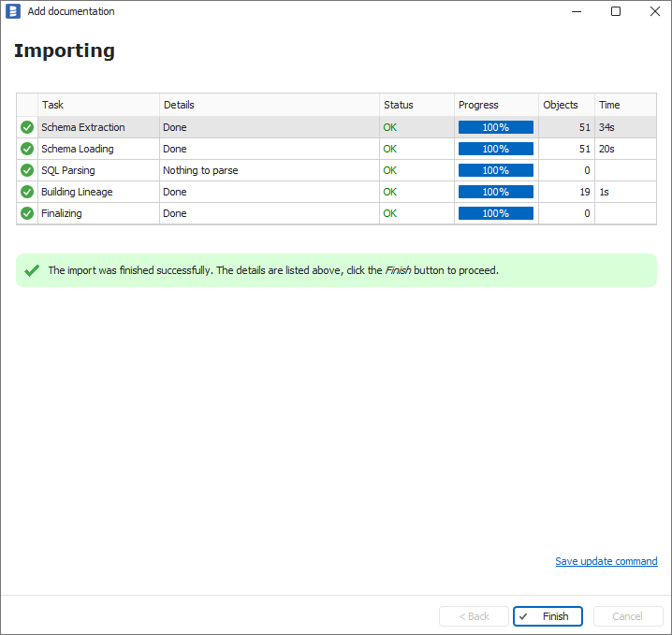Close the Add documentation window

[x=655, y=11]
